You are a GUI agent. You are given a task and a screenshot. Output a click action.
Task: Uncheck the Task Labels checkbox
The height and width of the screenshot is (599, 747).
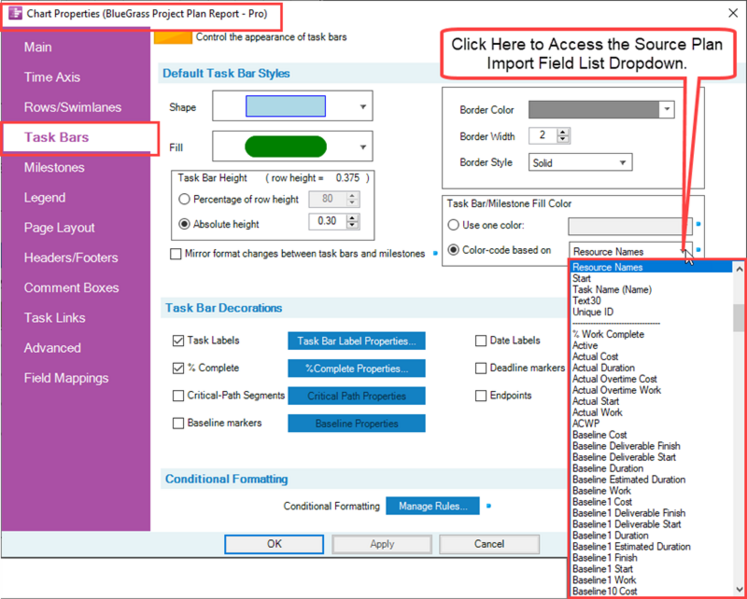[178, 341]
